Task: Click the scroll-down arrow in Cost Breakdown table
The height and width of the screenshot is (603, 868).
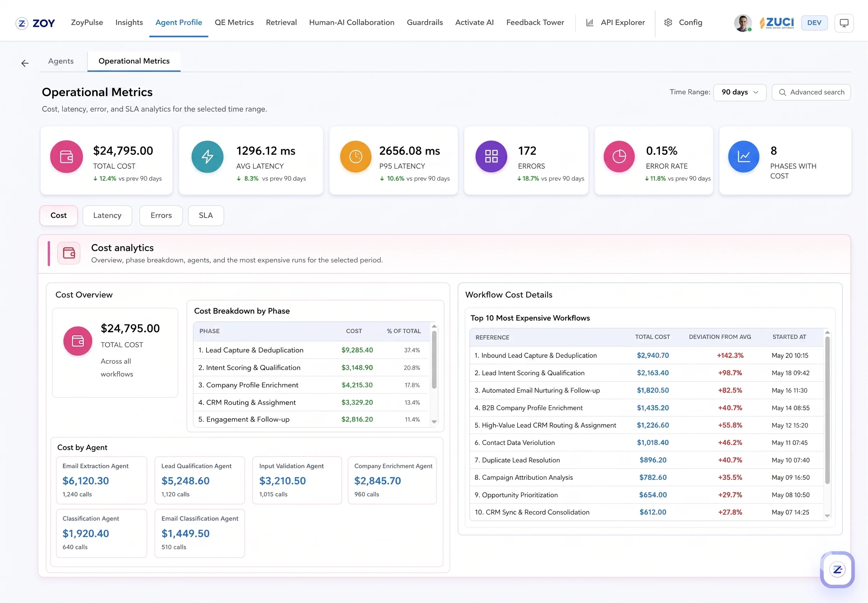Action: pyautogui.click(x=434, y=422)
